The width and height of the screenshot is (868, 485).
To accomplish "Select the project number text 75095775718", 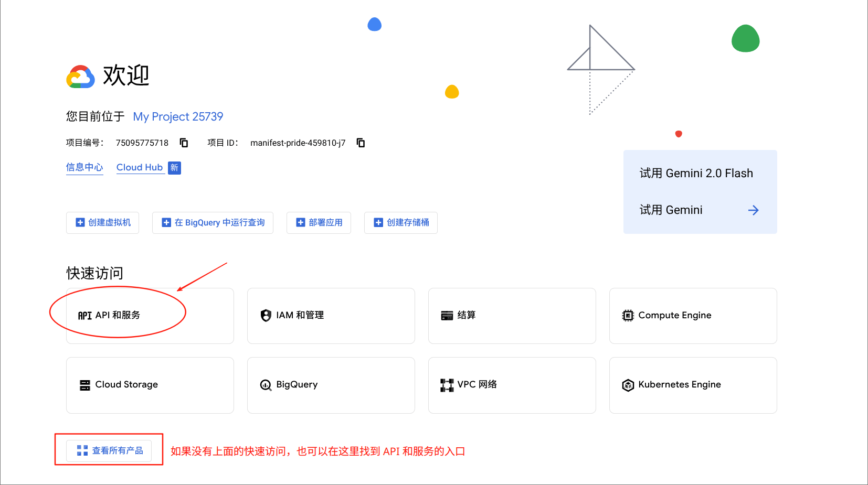I will (142, 143).
